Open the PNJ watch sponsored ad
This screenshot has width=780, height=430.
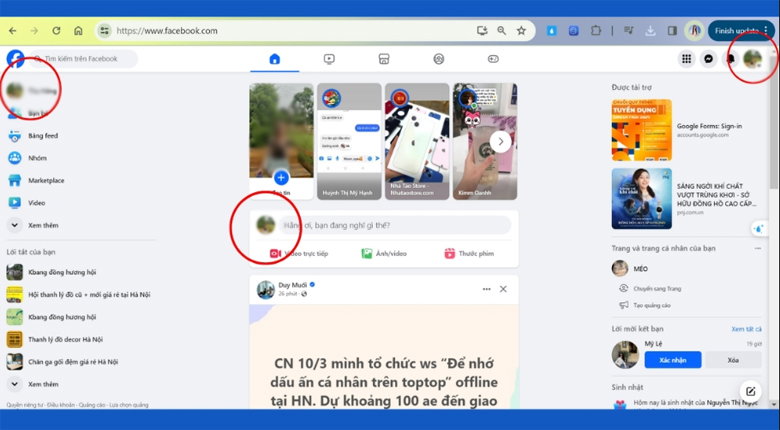click(685, 199)
